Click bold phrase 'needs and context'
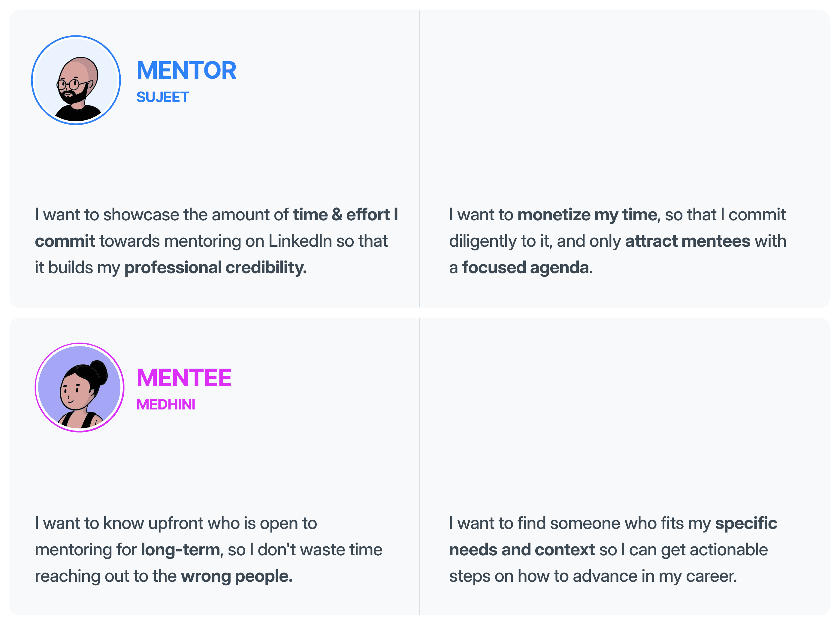The height and width of the screenshot is (625, 840). pyautogui.click(x=522, y=550)
